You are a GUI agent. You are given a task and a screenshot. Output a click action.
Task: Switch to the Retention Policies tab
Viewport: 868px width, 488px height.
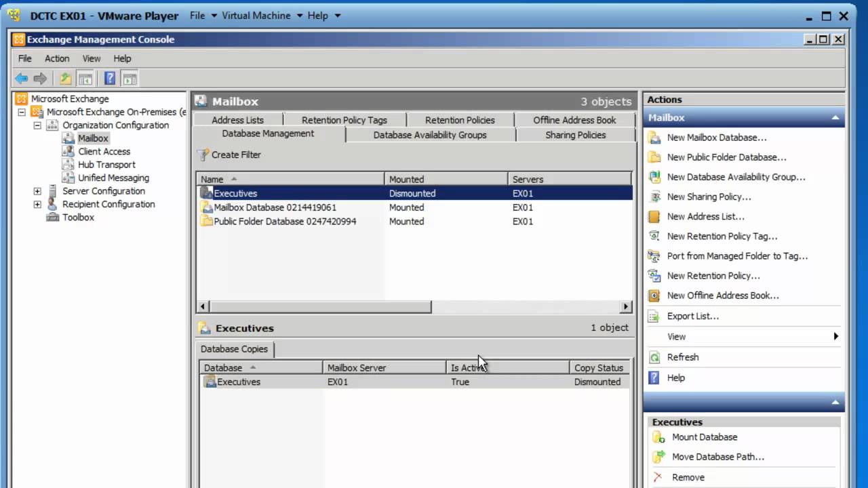pyautogui.click(x=460, y=120)
